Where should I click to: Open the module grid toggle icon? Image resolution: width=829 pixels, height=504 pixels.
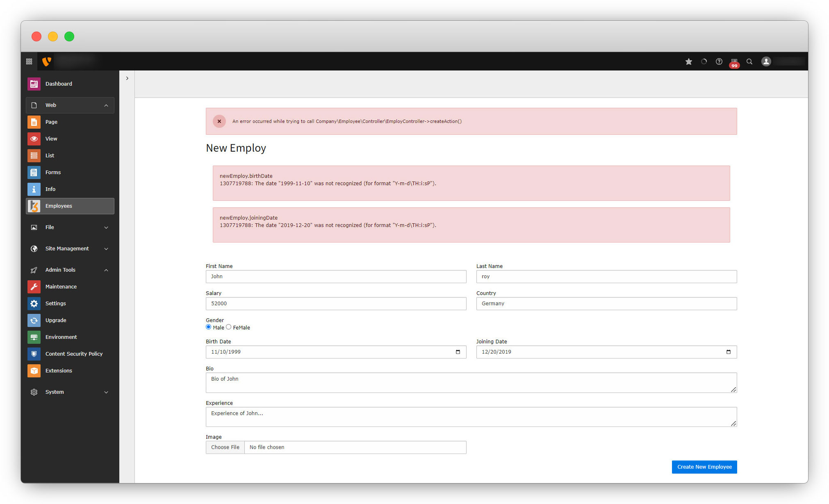29,61
